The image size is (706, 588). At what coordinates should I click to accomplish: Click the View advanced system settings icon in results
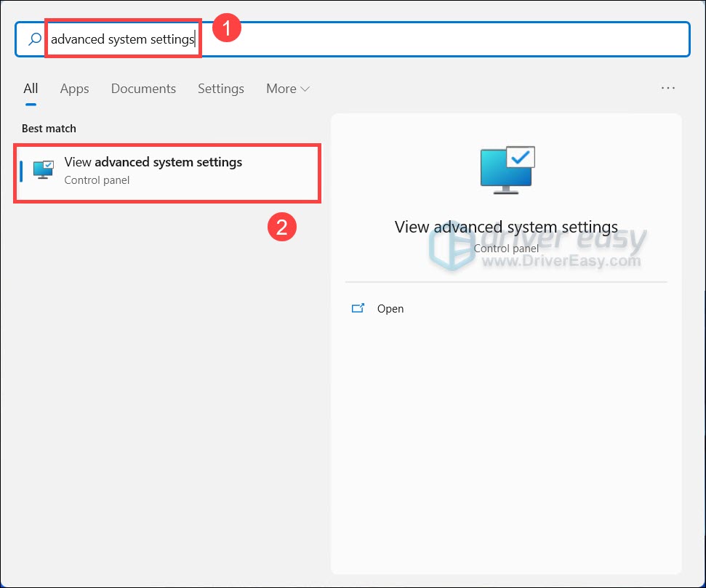42,169
